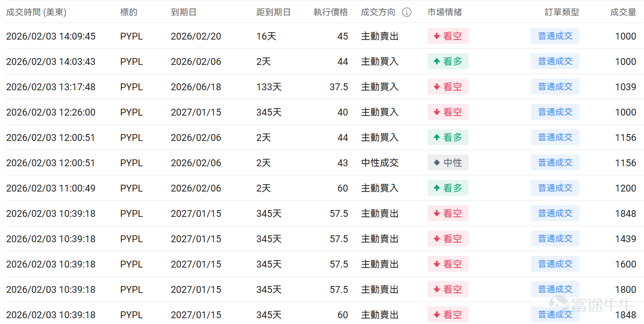644x324 pixels.
Task: Click volume 1000 in the 14:03:43 row
Action: [626, 62]
